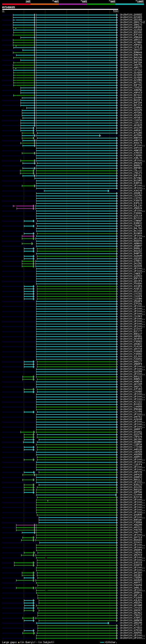This screenshot has height=644, width=146.
Task: Select the UniRef100_B4G194 label
Action: pyautogui.click(x=131, y=58)
